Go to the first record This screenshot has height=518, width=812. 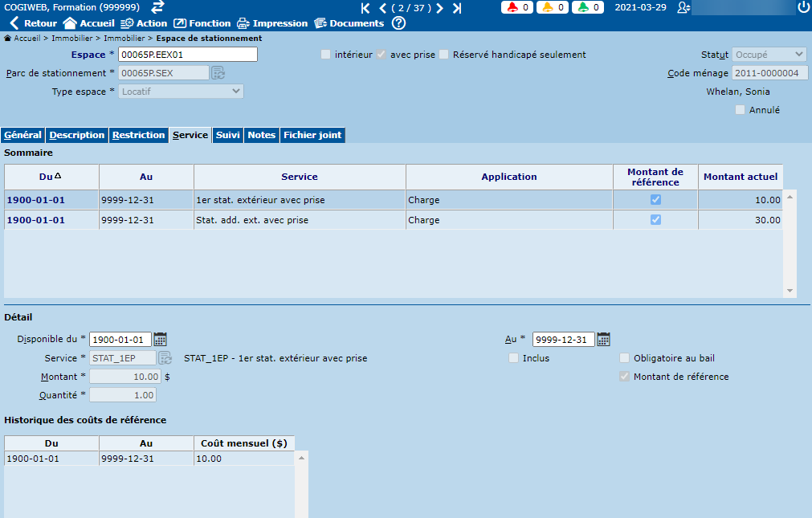click(x=365, y=8)
